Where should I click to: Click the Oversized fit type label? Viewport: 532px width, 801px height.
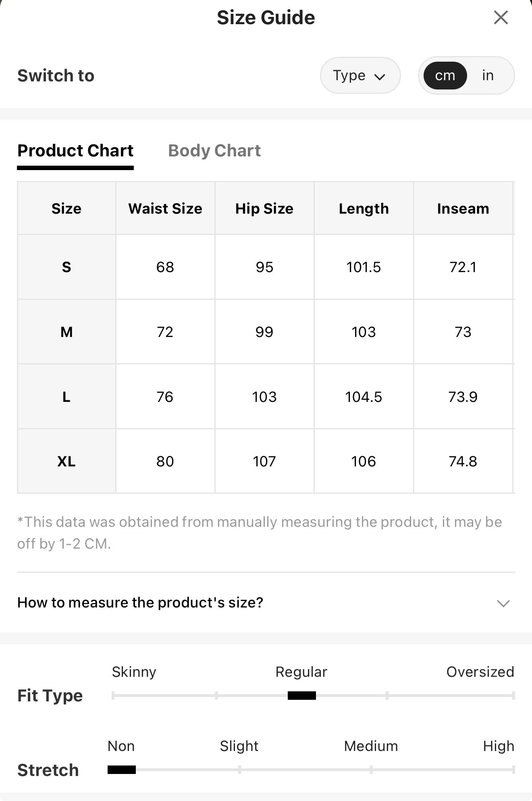click(x=480, y=672)
